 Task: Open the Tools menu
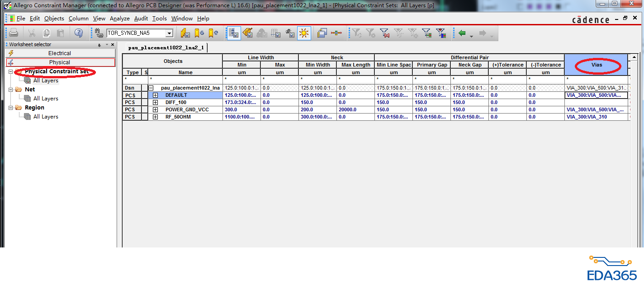click(x=160, y=19)
